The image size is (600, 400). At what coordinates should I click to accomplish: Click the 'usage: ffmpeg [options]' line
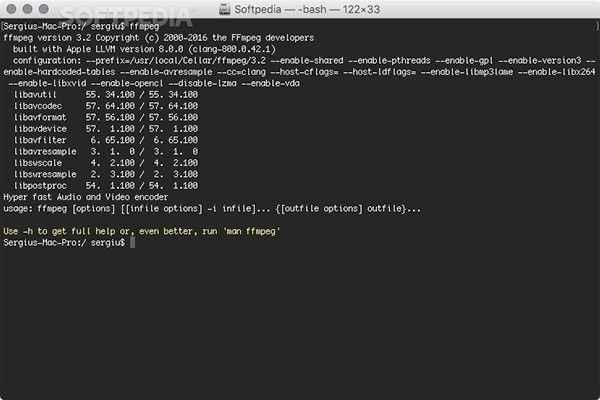pyautogui.click(x=212, y=209)
